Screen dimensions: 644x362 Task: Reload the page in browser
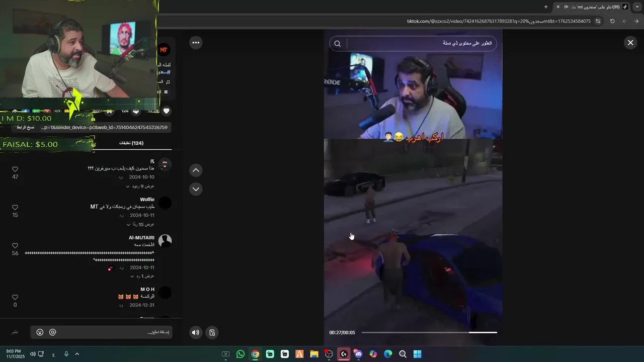pyautogui.click(x=612, y=21)
